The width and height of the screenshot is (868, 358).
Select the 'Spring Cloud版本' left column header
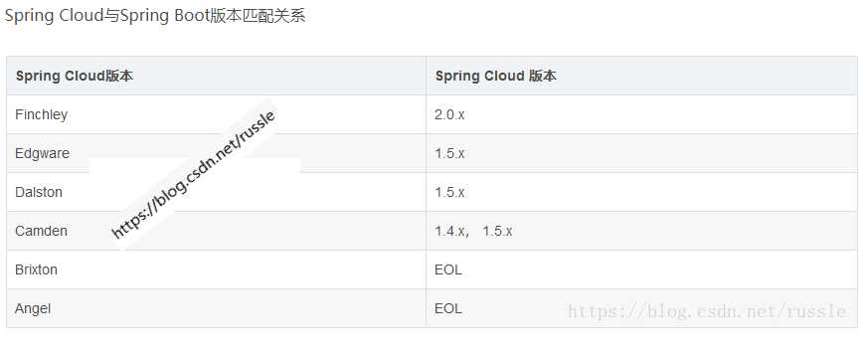coord(75,76)
